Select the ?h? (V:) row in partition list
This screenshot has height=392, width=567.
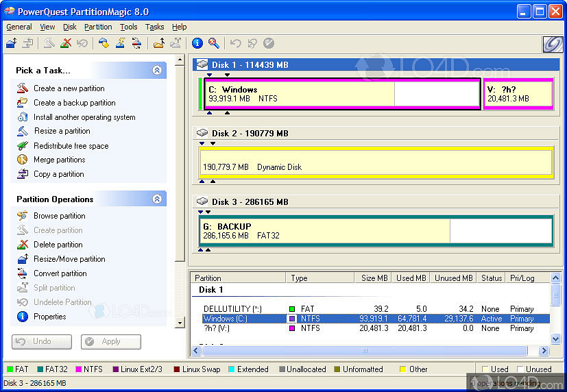375,328
